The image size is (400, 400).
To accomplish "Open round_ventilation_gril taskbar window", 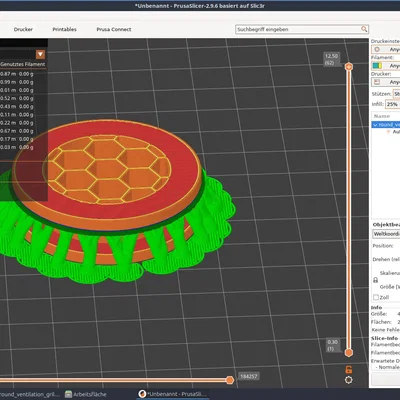I will [x=30, y=394].
